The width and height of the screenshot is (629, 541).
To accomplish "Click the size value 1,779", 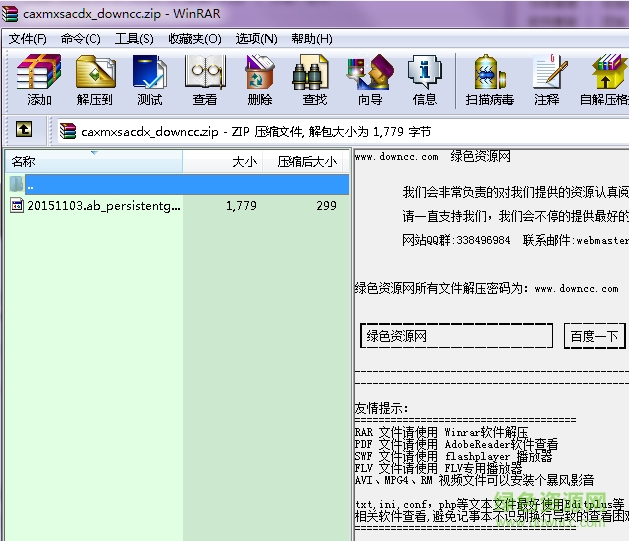I will pyautogui.click(x=241, y=206).
